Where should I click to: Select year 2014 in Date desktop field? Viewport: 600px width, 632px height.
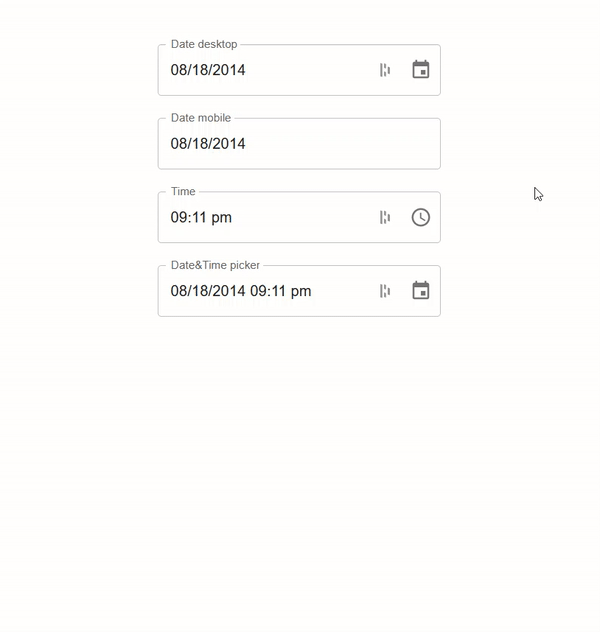pyautogui.click(x=229, y=70)
